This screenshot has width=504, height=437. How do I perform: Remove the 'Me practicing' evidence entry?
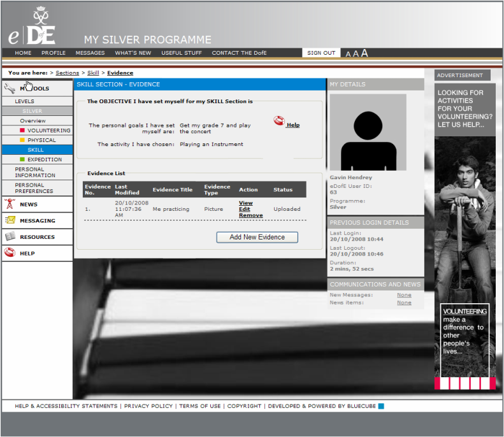tap(250, 215)
